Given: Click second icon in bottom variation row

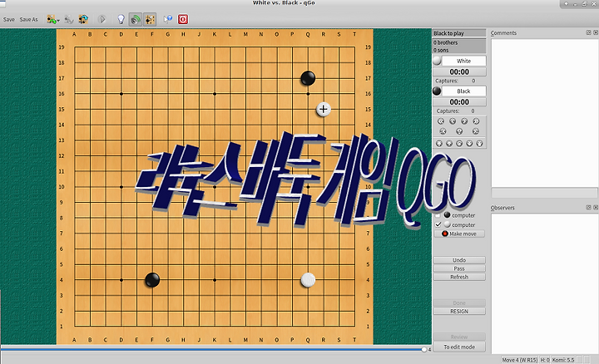Looking at the screenshot, I should (x=449, y=144).
